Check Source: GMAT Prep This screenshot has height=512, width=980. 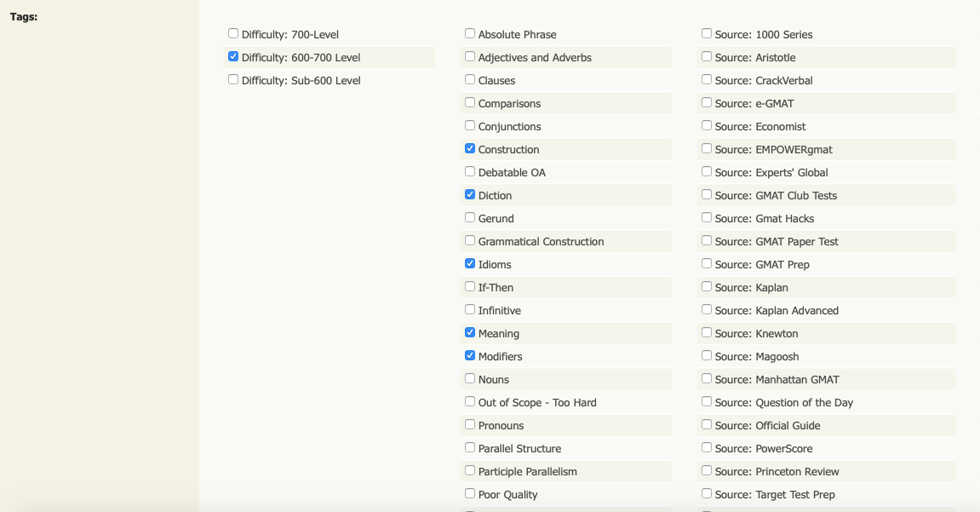coord(707,264)
